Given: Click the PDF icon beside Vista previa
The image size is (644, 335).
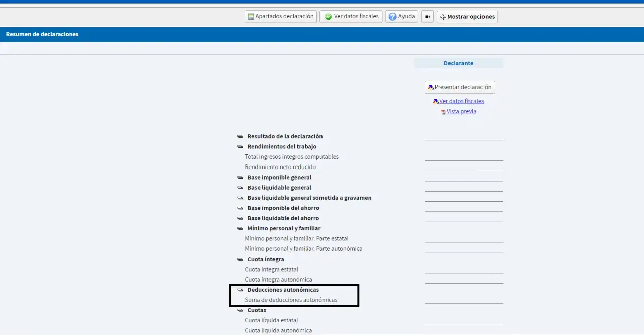Looking at the screenshot, I should tap(443, 112).
